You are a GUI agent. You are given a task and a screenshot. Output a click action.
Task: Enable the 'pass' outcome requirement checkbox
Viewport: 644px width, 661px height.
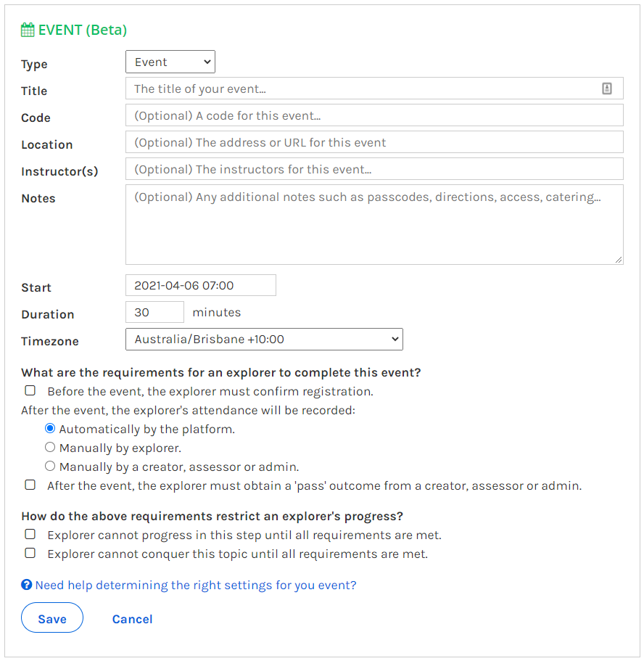30,485
